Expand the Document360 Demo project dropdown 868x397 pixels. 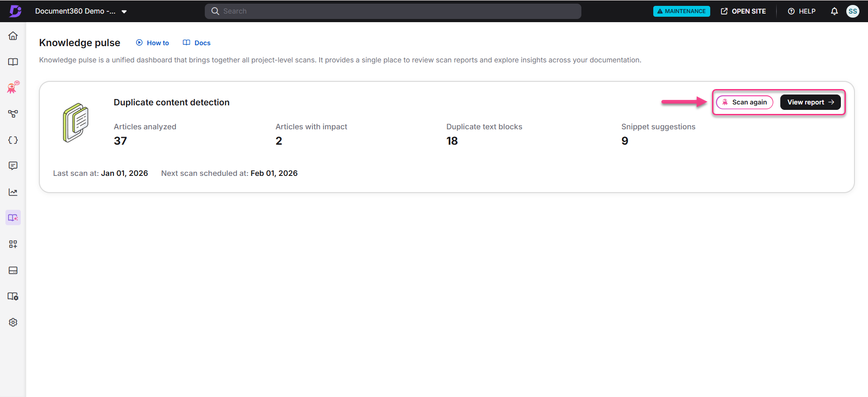tap(81, 11)
